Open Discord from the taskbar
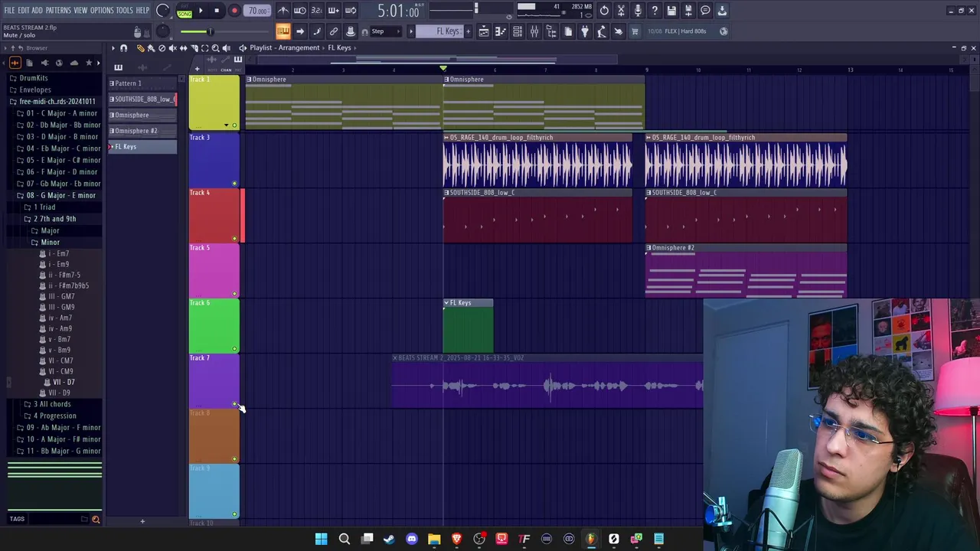This screenshot has width=980, height=551. [412, 539]
